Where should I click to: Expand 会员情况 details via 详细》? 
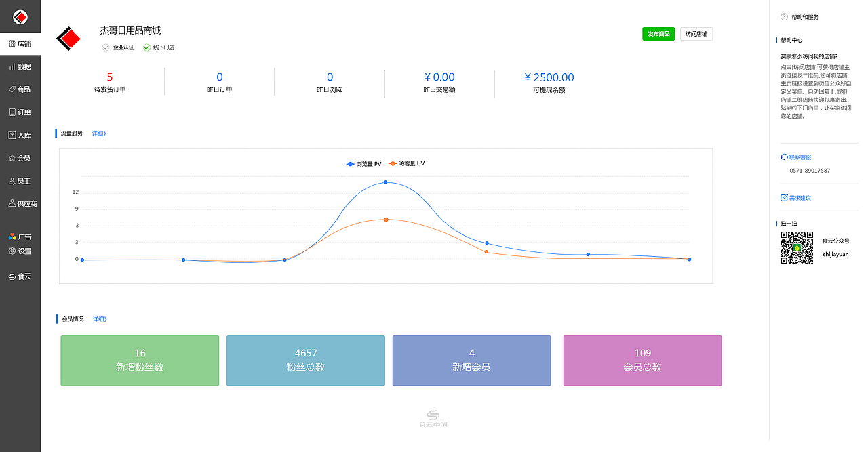(100, 319)
